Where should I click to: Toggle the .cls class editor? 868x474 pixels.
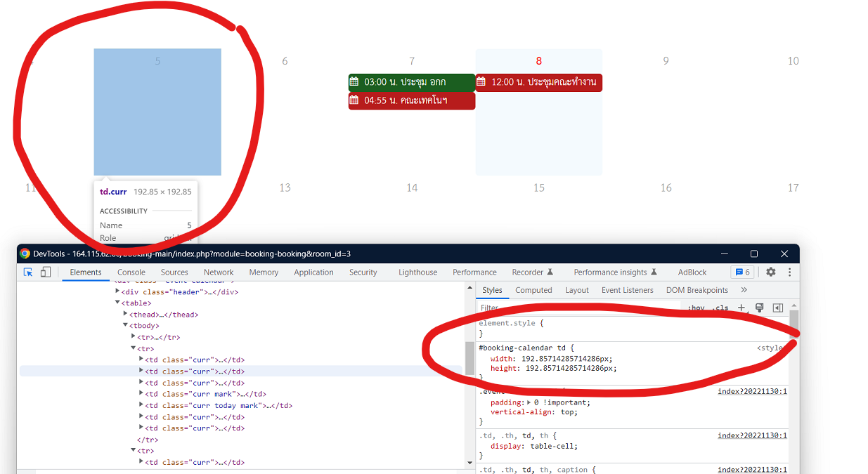(720, 308)
